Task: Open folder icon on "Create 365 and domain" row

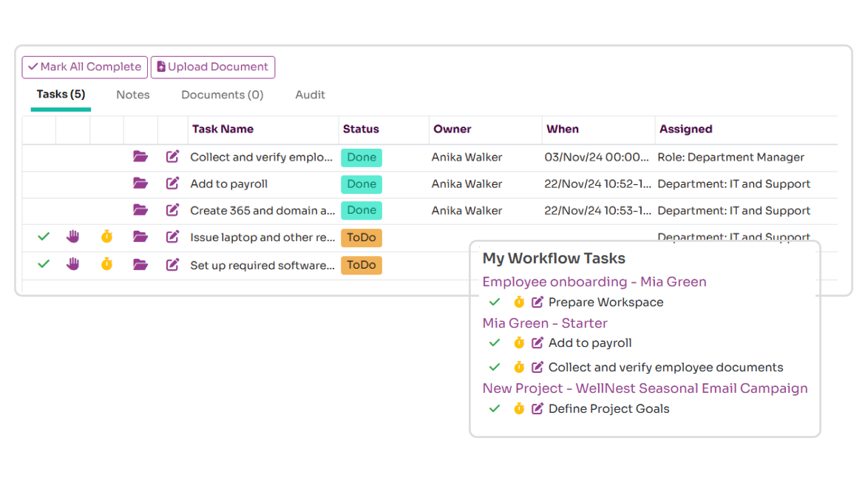Action: coord(140,210)
